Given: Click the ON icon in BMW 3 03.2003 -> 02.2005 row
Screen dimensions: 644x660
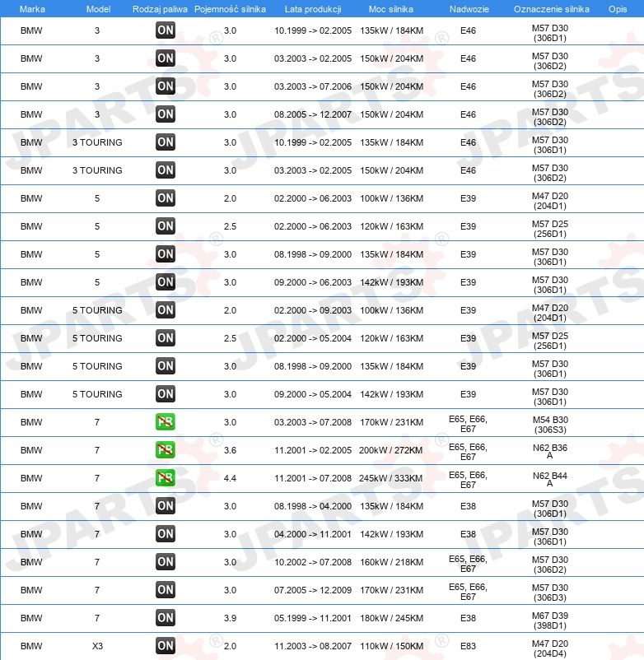Looking at the screenshot, I should pyautogui.click(x=165, y=58).
